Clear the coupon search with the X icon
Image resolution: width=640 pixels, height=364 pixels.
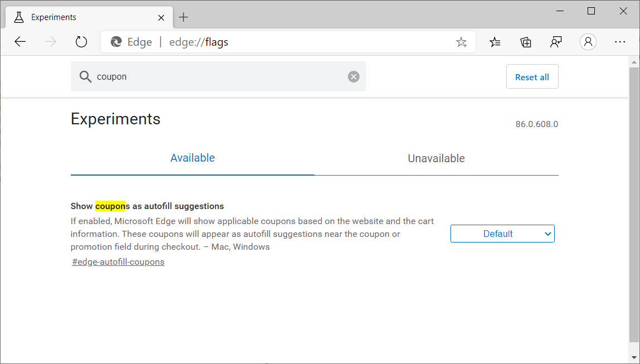click(x=353, y=76)
